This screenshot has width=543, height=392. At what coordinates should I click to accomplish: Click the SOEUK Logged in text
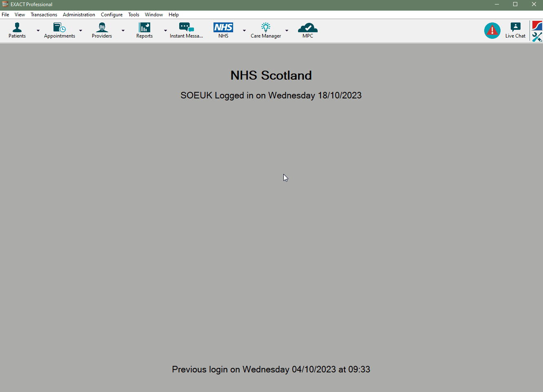click(x=271, y=96)
